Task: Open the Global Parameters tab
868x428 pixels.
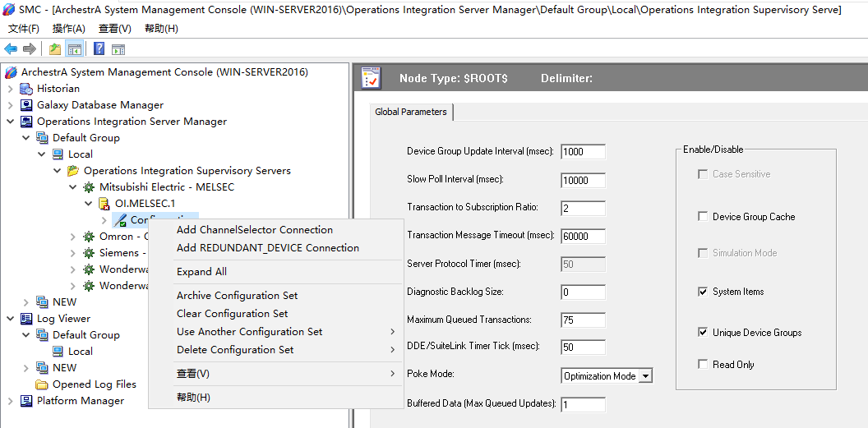Action: coord(411,112)
